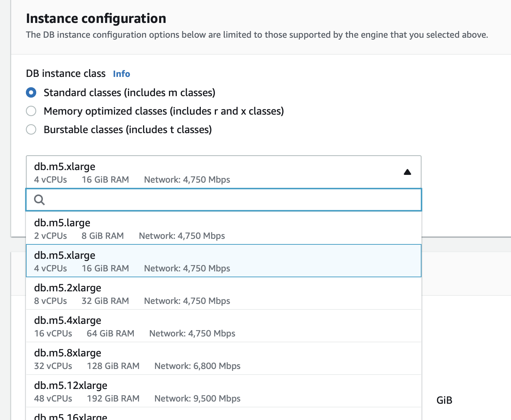Click the Instance configuration heading
511x420 pixels.
tap(96, 18)
